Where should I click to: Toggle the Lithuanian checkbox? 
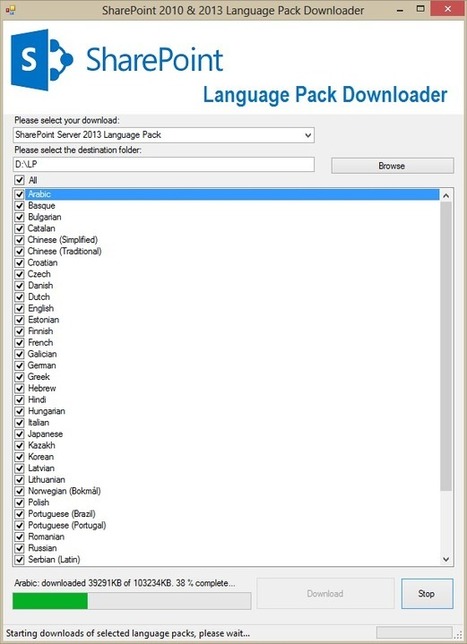(x=19, y=480)
